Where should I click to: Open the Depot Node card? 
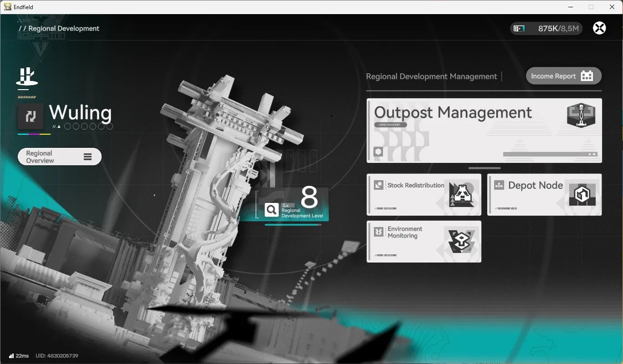click(545, 195)
